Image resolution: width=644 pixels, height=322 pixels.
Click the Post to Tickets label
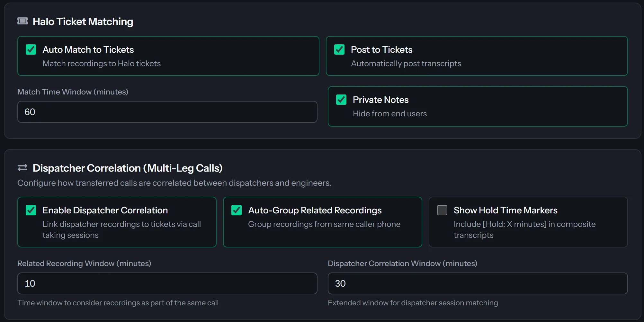point(381,49)
